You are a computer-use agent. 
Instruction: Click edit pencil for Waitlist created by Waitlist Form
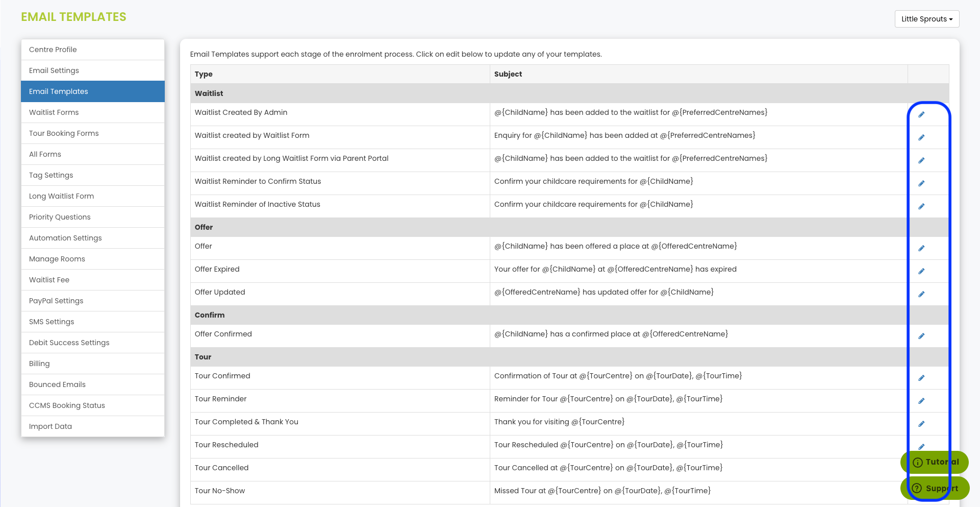click(921, 137)
